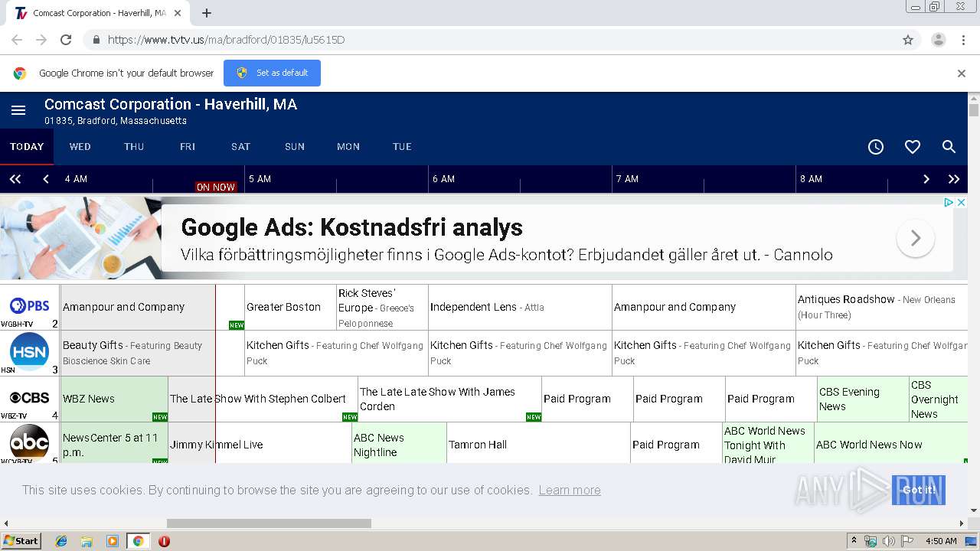Bookmark page with star icon
The width and height of the screenshot is (980, 551).
click(908, 40)
